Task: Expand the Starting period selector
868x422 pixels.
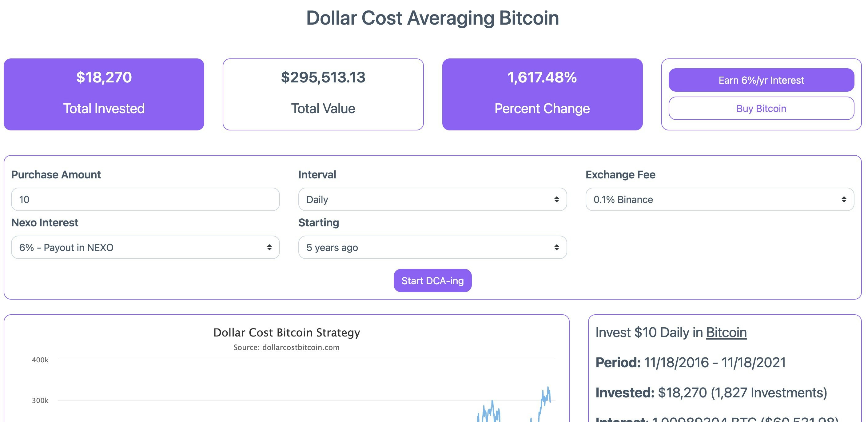Action: coord(432,247)
